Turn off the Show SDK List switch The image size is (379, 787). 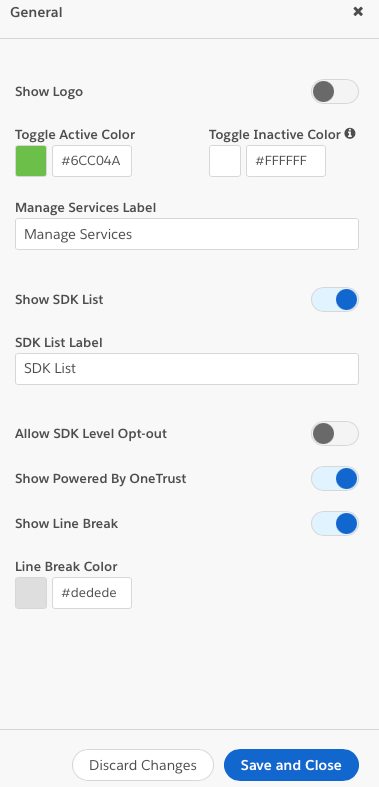point(335,300)
